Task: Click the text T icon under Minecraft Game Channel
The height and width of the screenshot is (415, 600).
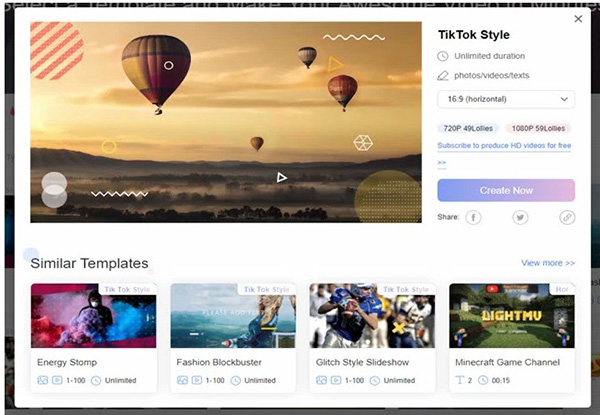Action: (x=460, y=380)
